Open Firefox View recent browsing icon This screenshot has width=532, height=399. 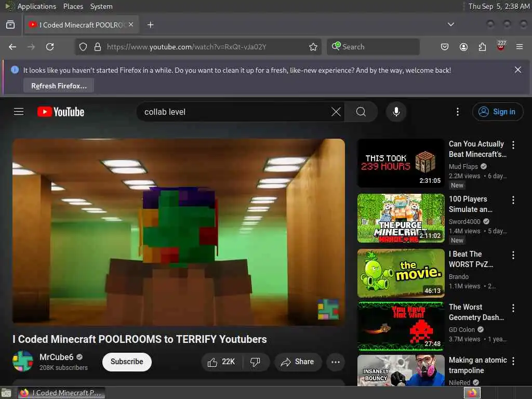(10, 25)
